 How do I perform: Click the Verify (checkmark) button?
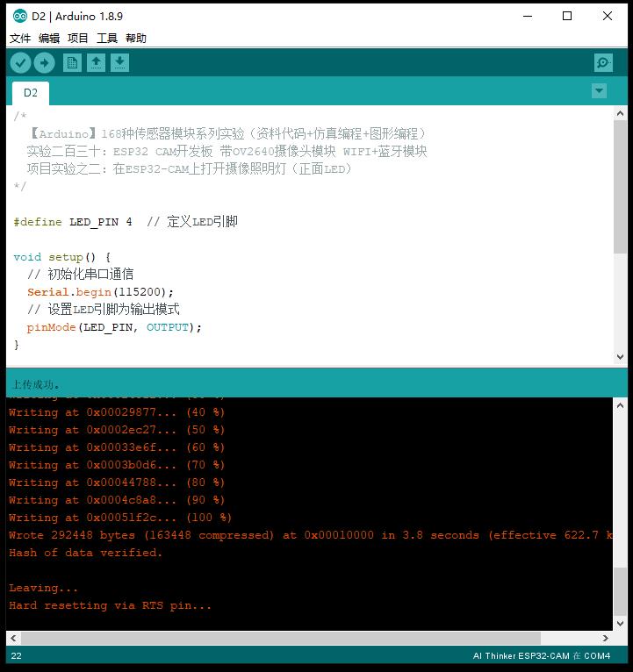pyautogui.click(x=20, y=63)
